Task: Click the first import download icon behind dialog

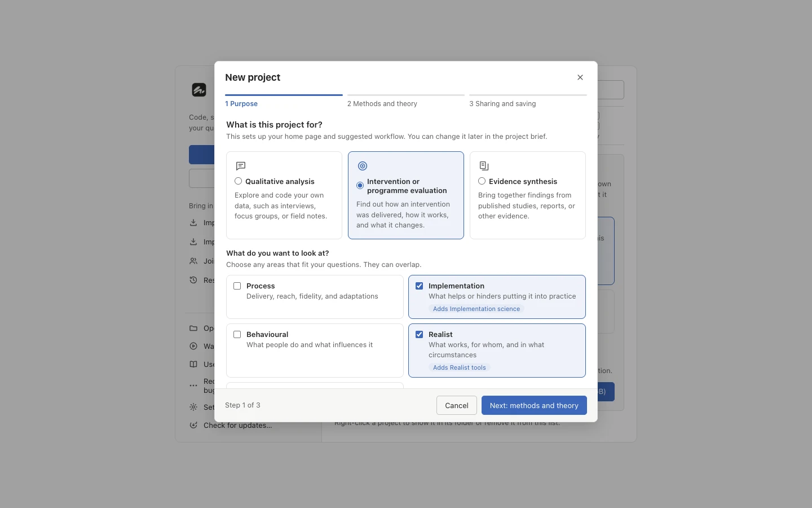Action: pyautogui.click(x=193, y=223)
